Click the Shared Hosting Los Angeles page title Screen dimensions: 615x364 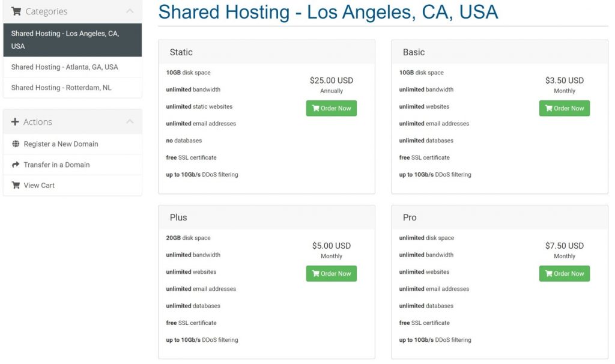[x=329, y=12]
